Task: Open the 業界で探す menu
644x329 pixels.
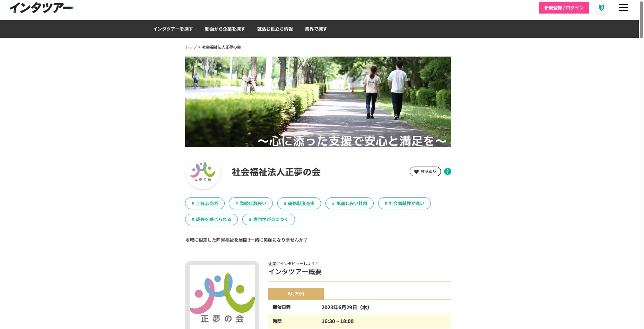Action: (x=316, y=29)
